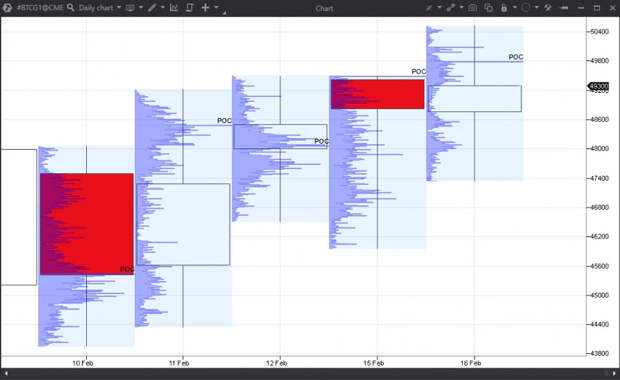Open the indicators chart icon
The image size is (620, 380).
(174, 8)
